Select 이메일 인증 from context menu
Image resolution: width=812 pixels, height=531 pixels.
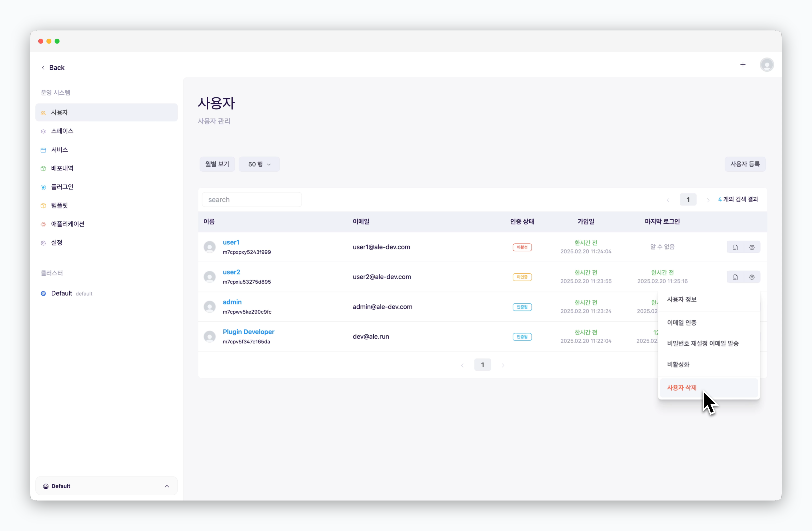coord(709,323)
